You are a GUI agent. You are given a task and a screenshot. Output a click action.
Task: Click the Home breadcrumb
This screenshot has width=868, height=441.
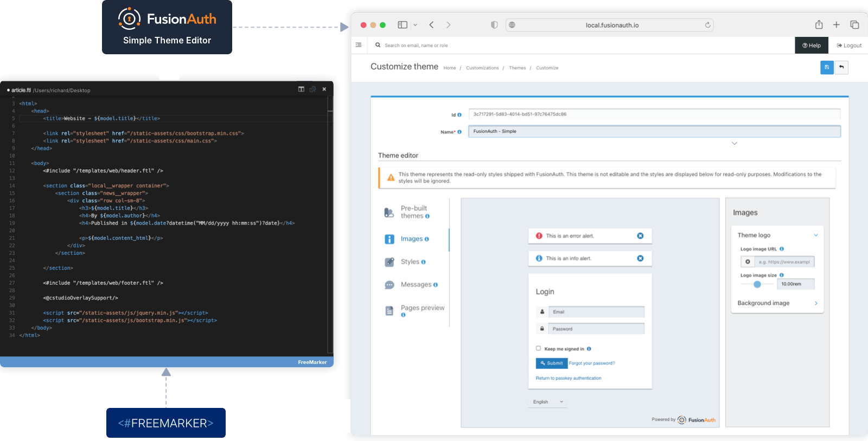tap(450, 68)
